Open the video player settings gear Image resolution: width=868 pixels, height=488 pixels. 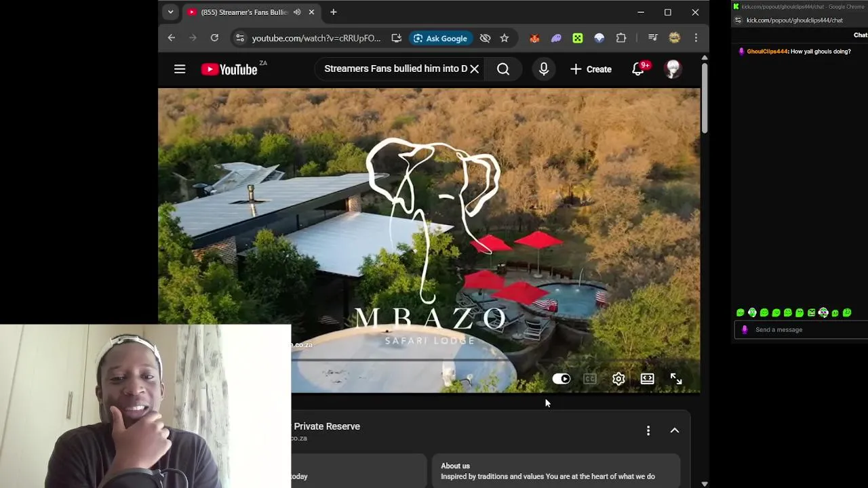(x=618, y=379)
